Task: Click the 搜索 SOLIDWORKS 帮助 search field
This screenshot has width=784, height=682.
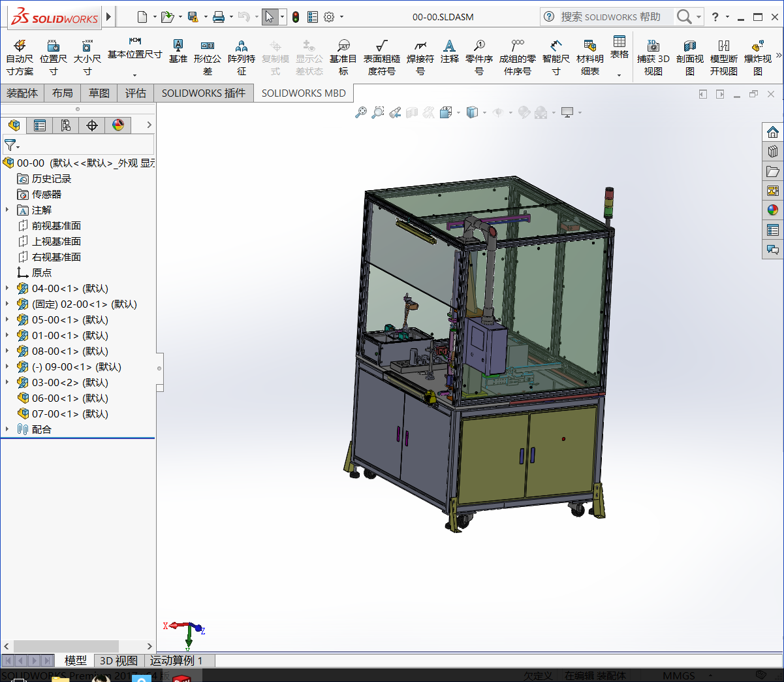Action: [616, 17]
